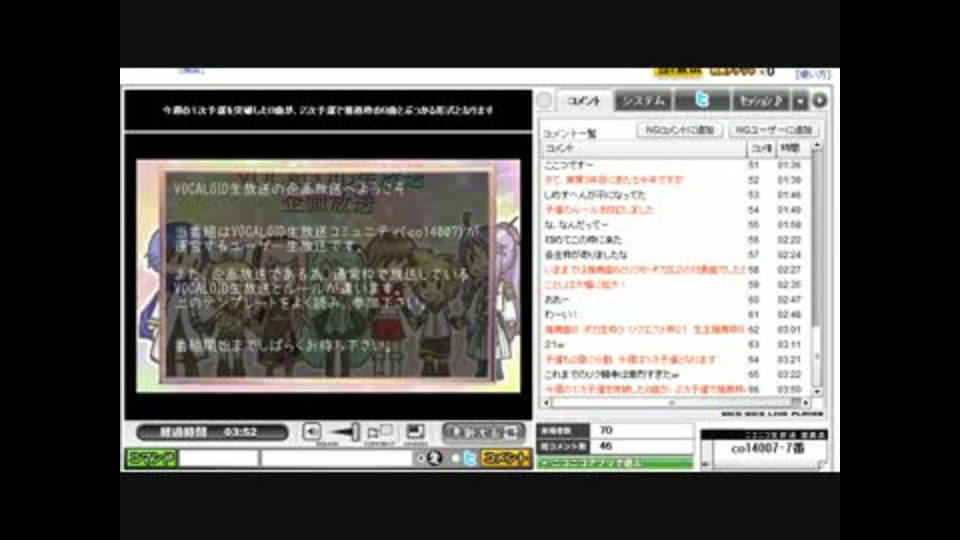Select red comment row number 62
960x540 pixels.
coord(675,329)
